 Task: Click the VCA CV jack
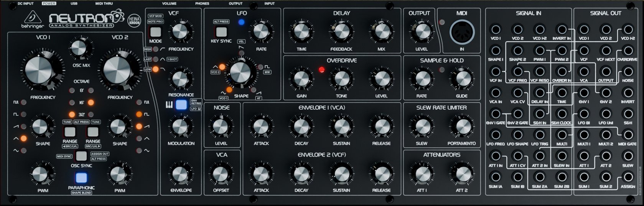pyautogui.click(x=517, y=92)
